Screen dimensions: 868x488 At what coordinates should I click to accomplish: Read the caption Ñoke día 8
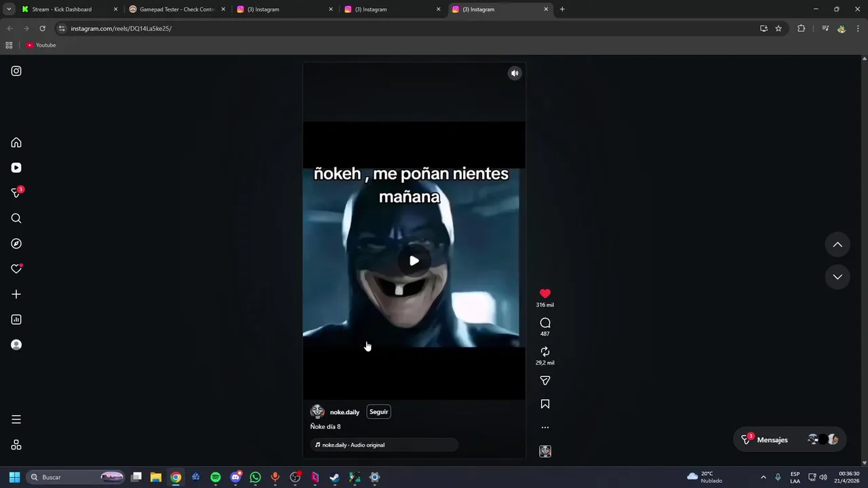click(325, 426)
